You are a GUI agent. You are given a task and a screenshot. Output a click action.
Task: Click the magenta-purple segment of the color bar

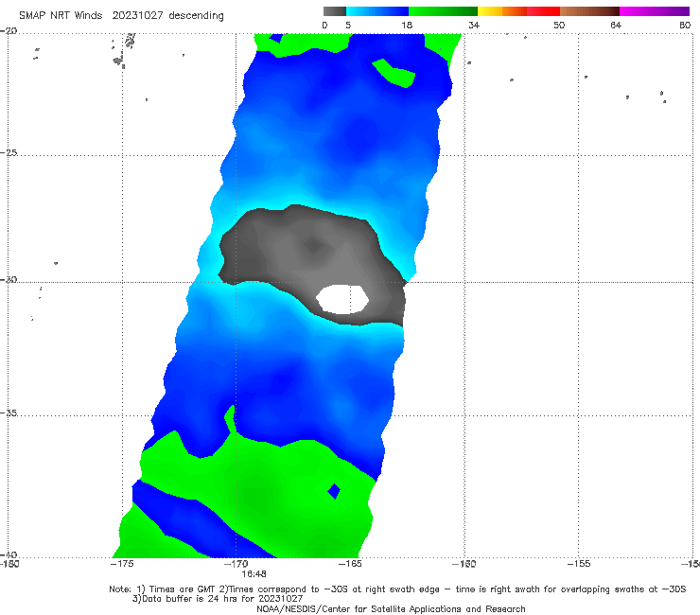click(655, 11)
